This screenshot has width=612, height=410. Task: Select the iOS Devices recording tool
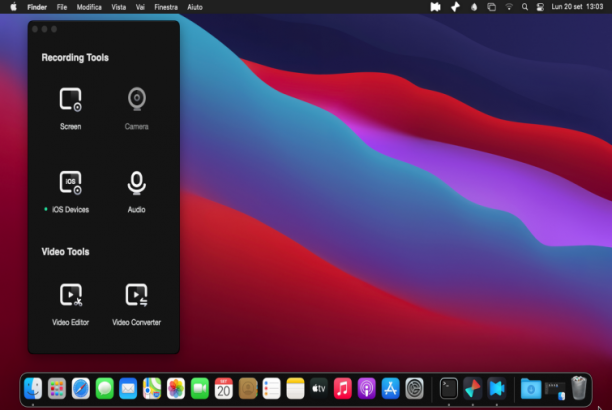coord(71,182)
